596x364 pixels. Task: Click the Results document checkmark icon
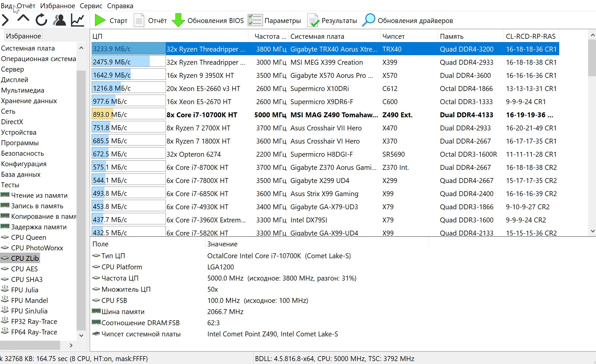pos(313,20)
